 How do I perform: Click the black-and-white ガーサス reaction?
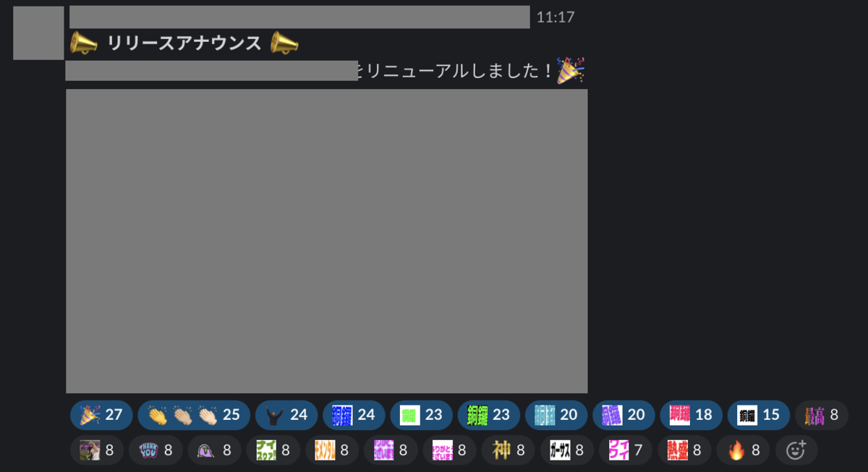click(x=566, y=450)
